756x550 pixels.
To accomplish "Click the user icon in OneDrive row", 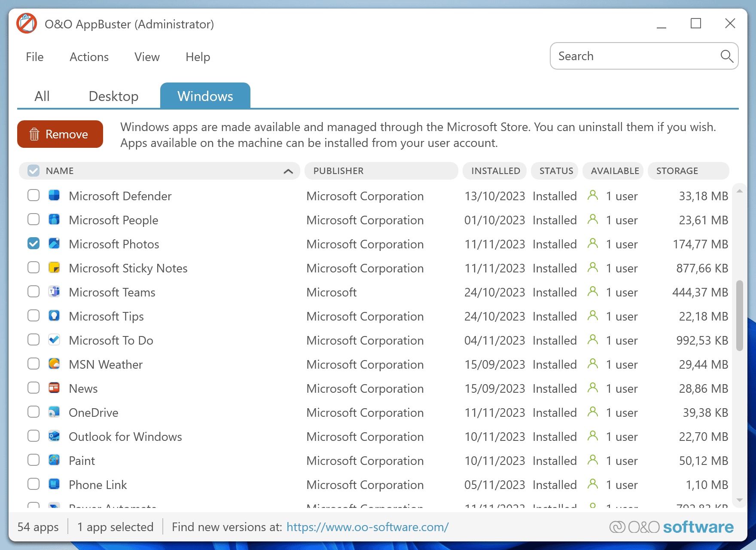I will (593, 412).
